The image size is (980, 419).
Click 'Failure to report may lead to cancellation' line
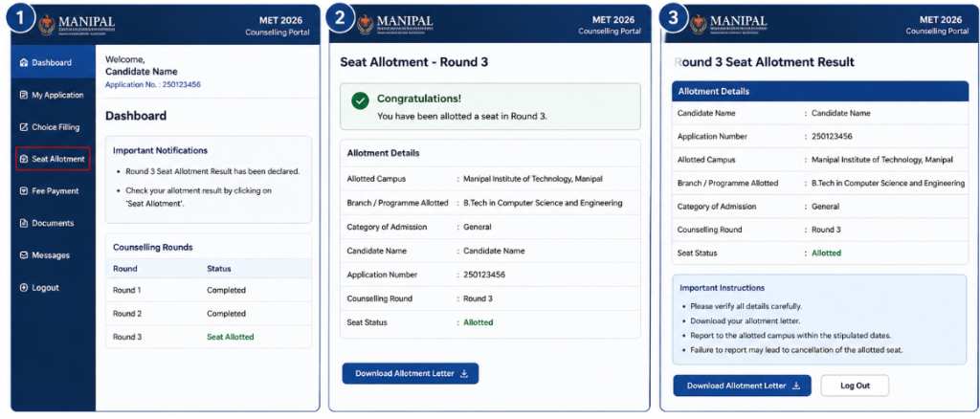(796, 350)
